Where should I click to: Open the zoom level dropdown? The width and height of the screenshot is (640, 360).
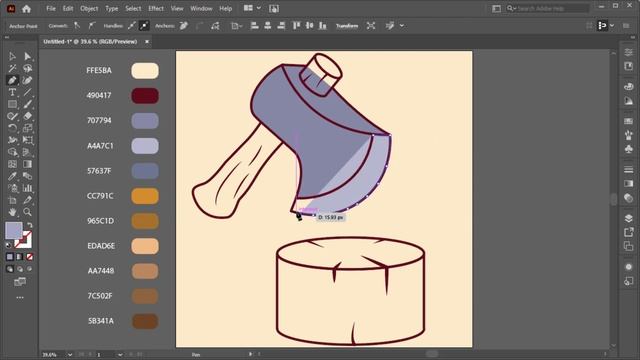click(70, 355)
